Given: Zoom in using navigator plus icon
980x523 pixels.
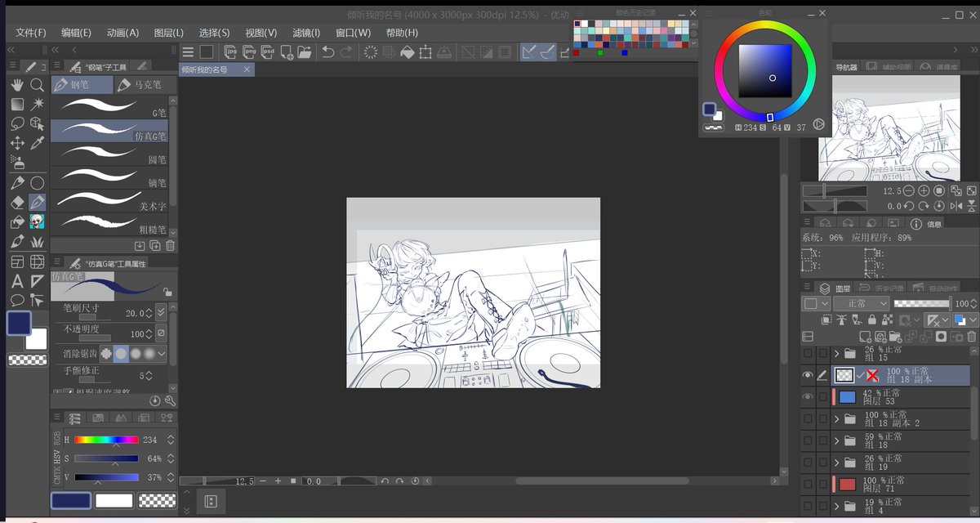Looking at the screenshot, I should click(925, 190).
